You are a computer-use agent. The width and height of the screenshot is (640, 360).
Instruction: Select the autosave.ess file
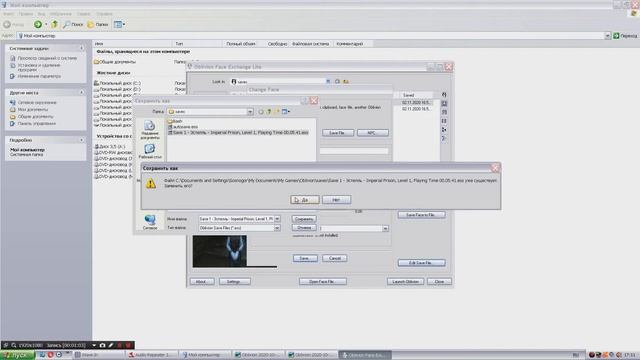pyautogui.click(x=183, y=127)
